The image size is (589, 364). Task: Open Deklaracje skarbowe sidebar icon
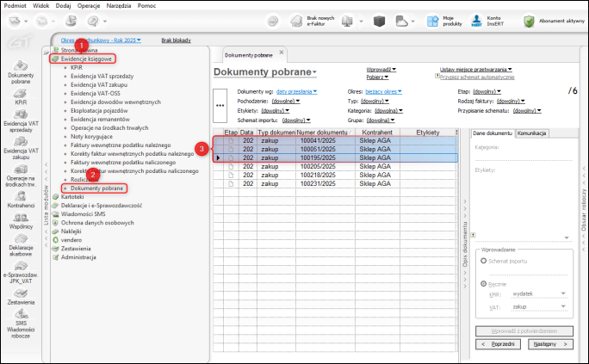pos(21,245)
